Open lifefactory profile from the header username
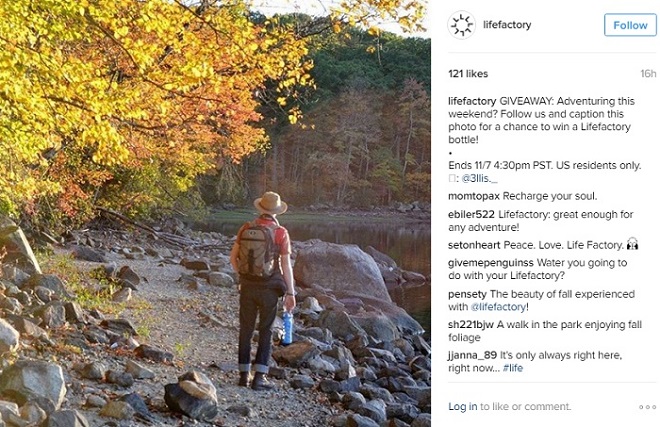This screenshot has height=427, width=660. [x=505, y=25]
